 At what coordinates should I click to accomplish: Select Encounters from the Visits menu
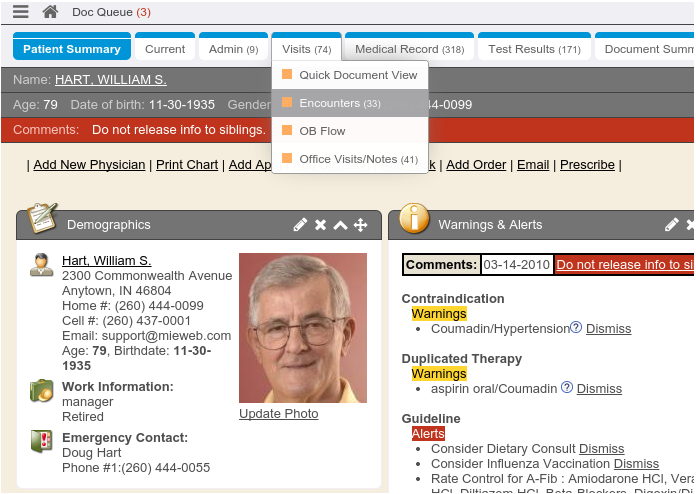tap(339, 103)
